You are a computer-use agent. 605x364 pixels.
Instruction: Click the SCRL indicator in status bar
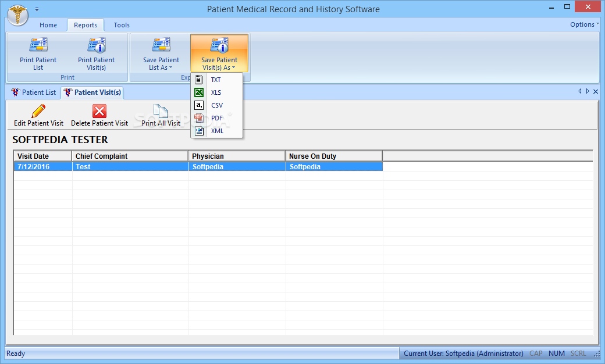(578, 354)
